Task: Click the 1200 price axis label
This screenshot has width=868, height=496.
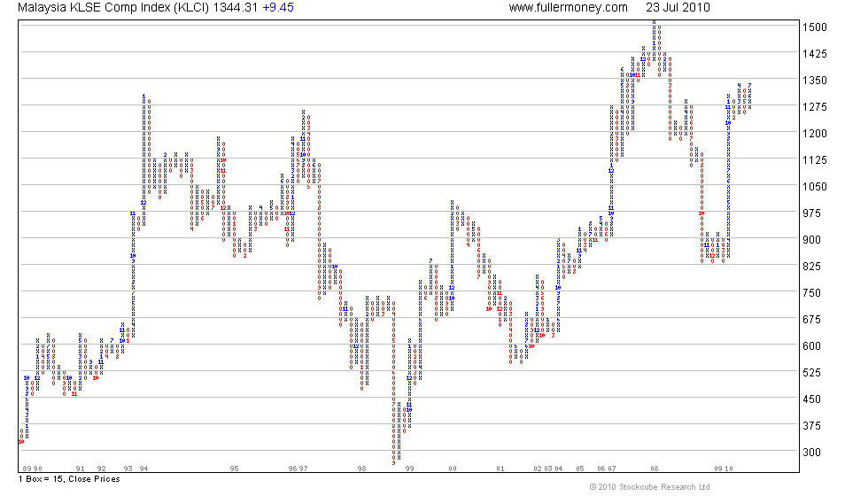Action: pyautogui.click(x=814, y=134)
